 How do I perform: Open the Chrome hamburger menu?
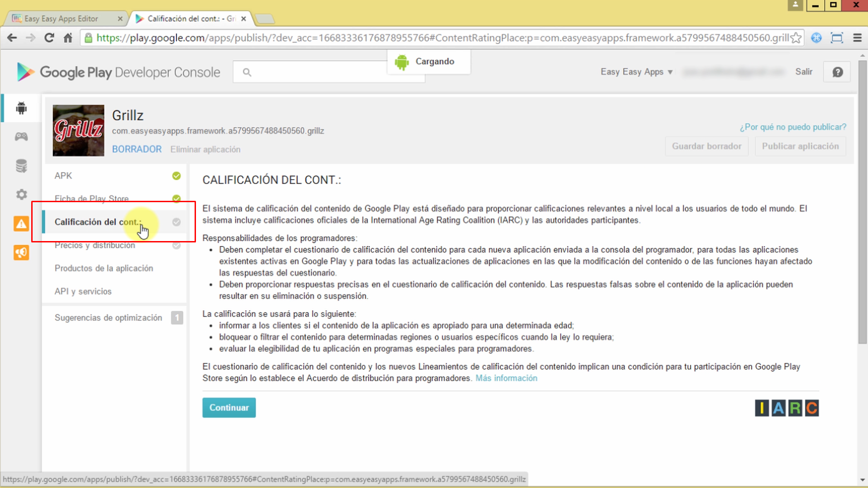857,38
